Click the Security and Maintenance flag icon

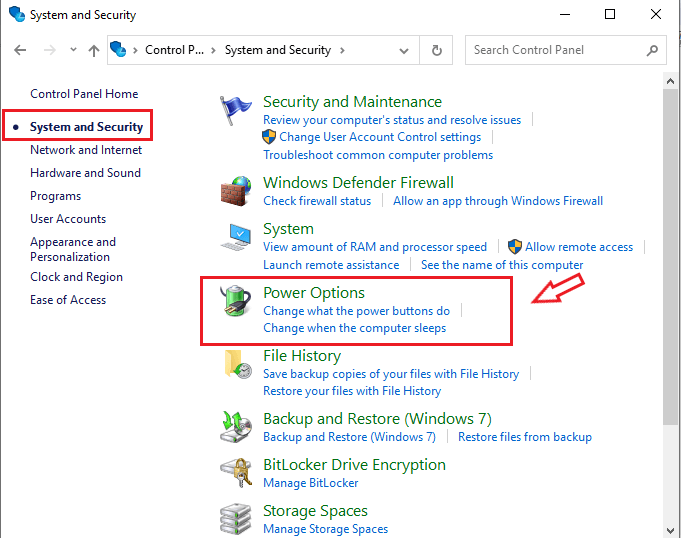(x=235, y=110)
